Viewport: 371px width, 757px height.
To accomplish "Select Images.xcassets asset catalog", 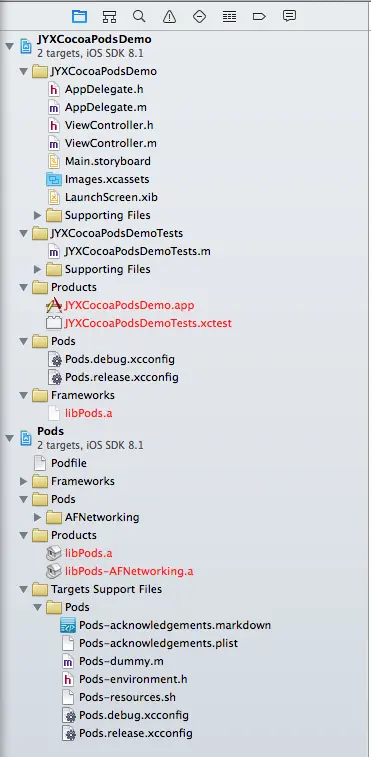I will point(107,179).
